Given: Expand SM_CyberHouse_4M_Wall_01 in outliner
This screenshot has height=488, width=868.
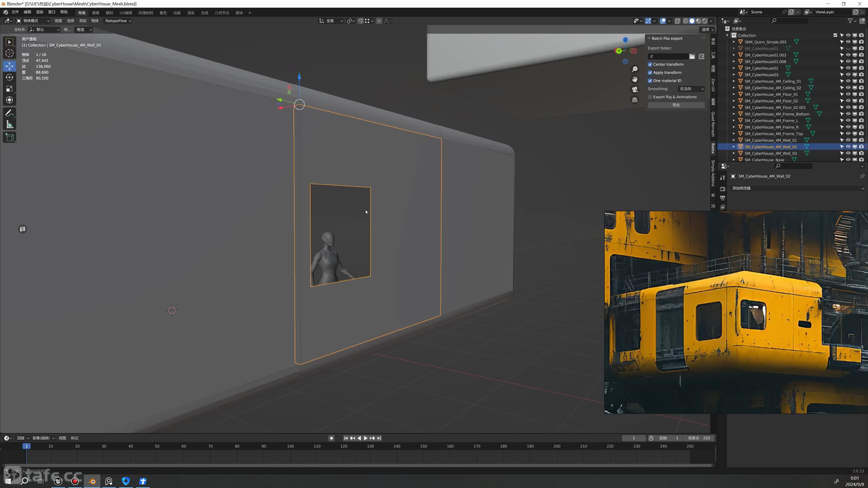Looking at the screenshot, I should [734, 140].
